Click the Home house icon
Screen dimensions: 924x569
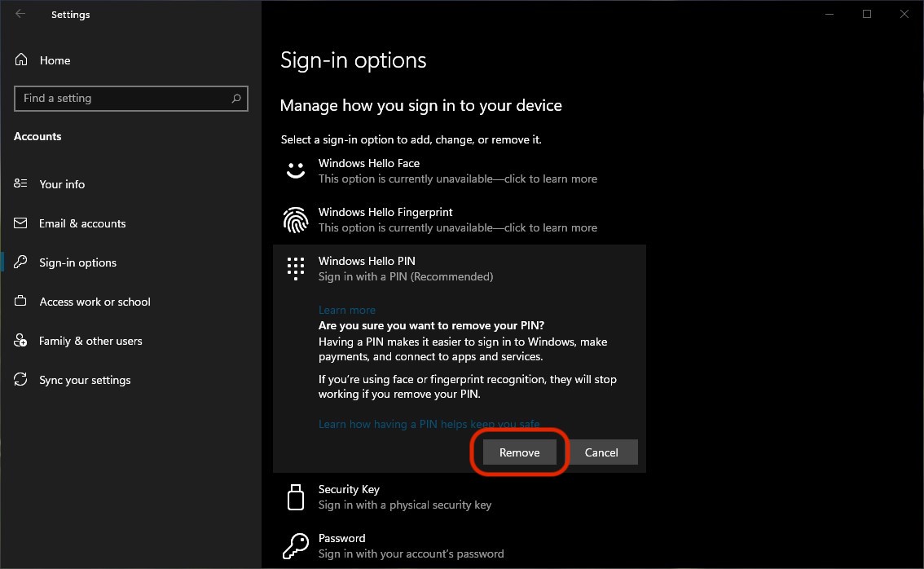21,60
